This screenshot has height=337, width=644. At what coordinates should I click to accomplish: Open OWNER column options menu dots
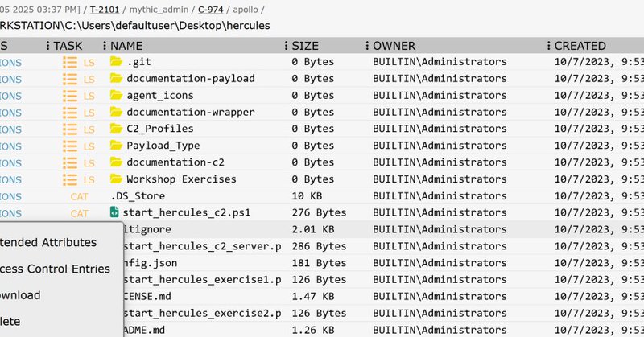[367, 46]
